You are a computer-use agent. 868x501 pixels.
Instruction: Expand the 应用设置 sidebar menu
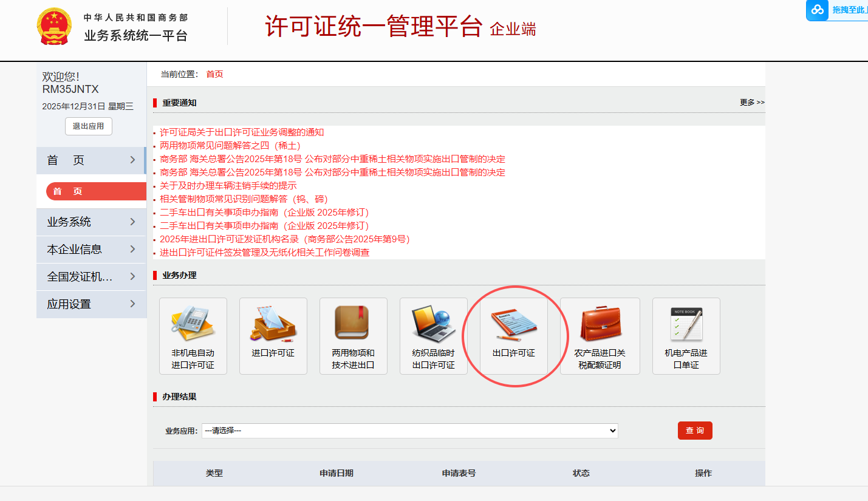[x=91, y=304]
